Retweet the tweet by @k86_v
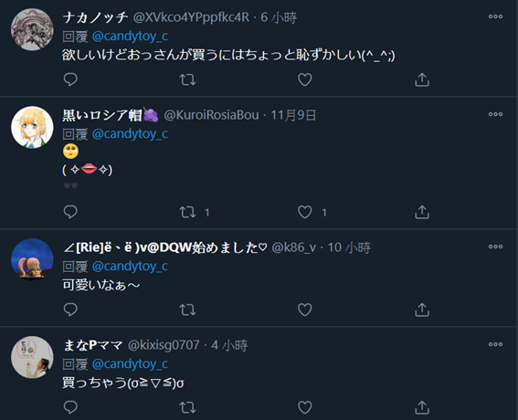Screen dimensions: 518x420 click(187, 310)
